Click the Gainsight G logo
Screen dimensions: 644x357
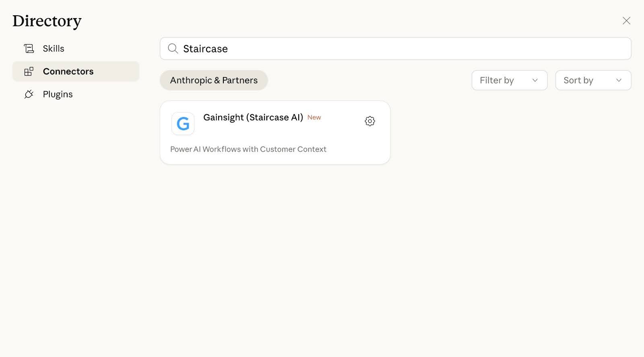(x=183, y=123)
